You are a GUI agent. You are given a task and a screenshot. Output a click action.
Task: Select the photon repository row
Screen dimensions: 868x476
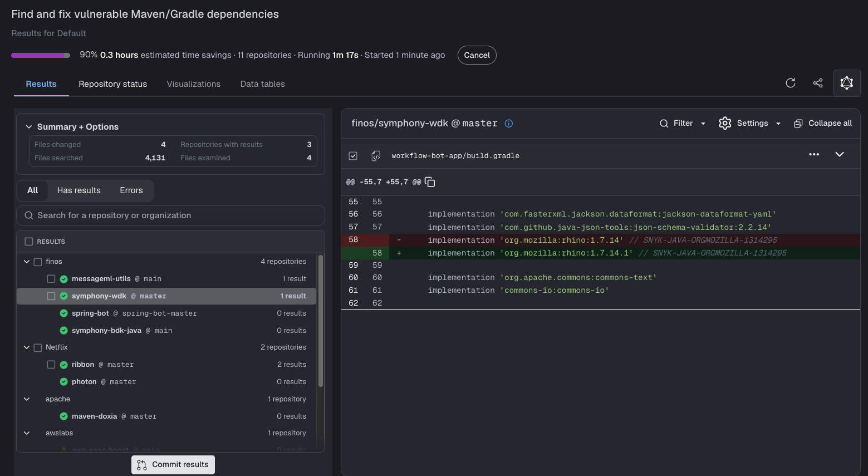tap(166, 382)
